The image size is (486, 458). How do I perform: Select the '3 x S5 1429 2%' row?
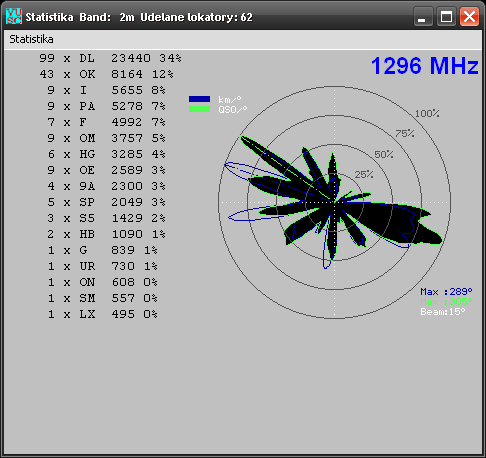tap(106, 218)
